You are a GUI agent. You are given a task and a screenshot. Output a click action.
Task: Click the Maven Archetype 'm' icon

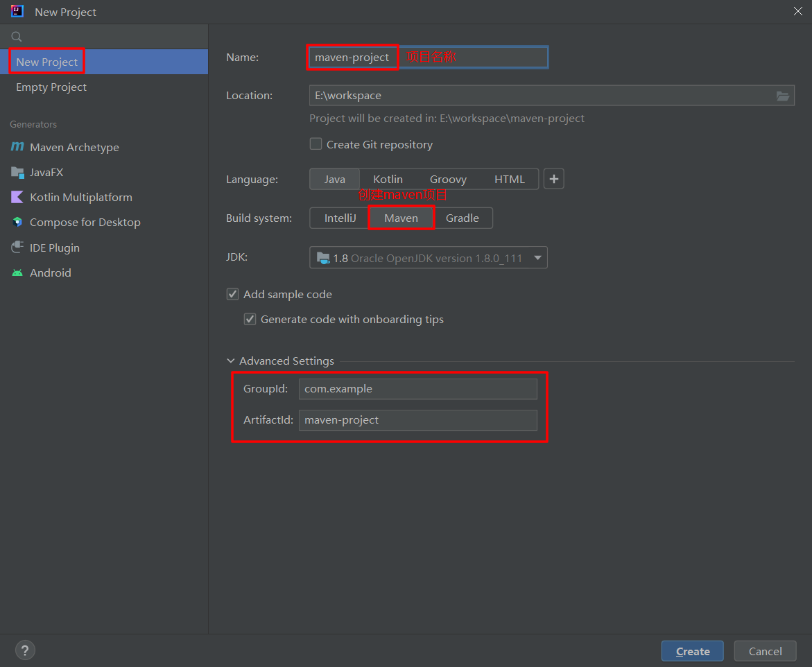click(x=17, y=146)
